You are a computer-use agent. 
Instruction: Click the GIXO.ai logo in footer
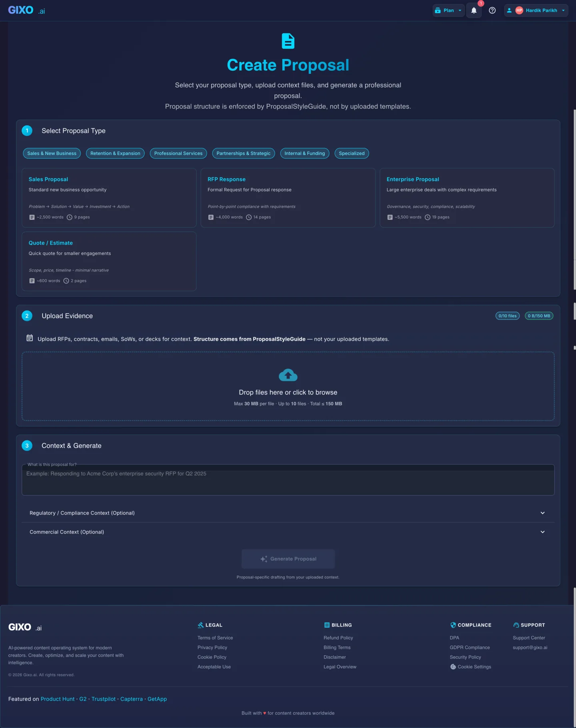[x=25, y=627]
